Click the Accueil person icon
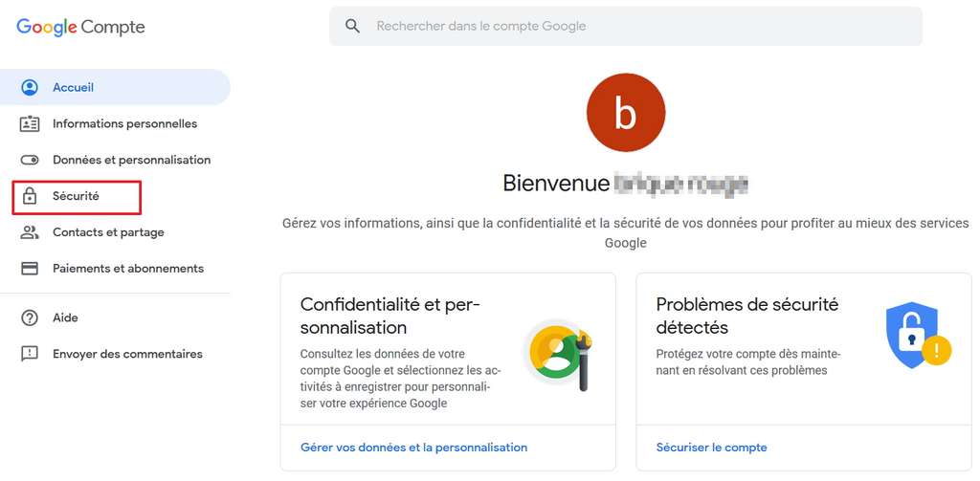The image size is (980, 481). click(x=30, y=88)
